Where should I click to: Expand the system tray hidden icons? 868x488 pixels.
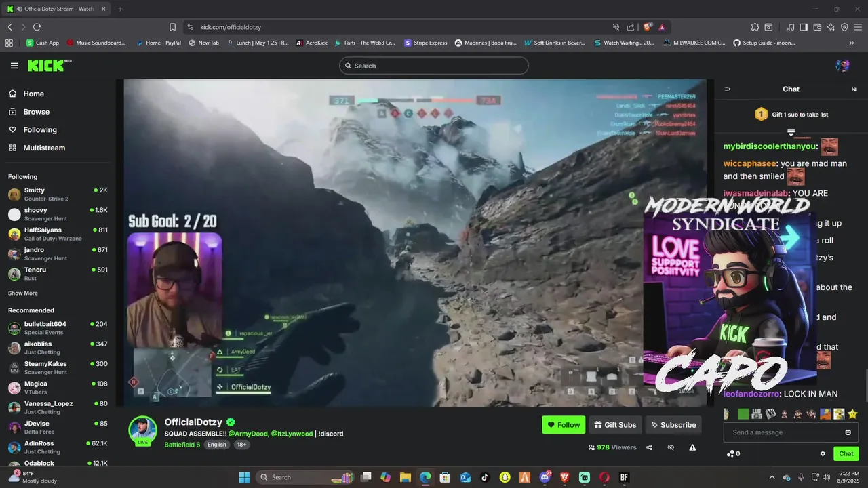[x=772, y=477]
